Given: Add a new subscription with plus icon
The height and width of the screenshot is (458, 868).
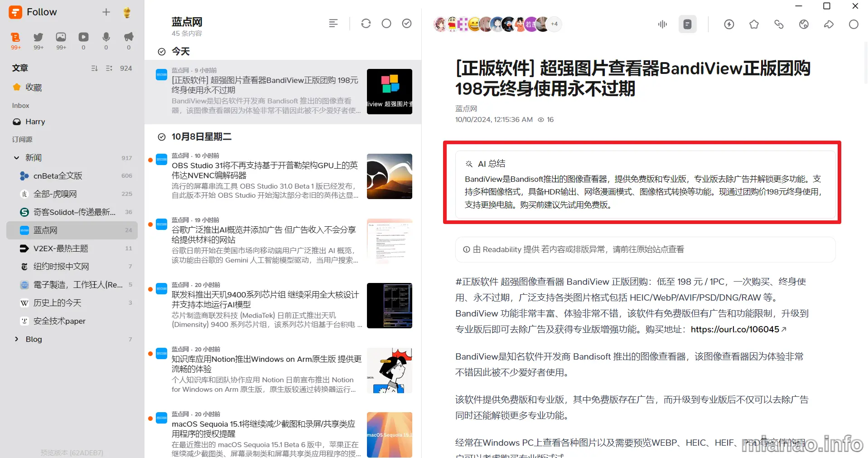Looking at the screenshot, I should pos(106,12).
